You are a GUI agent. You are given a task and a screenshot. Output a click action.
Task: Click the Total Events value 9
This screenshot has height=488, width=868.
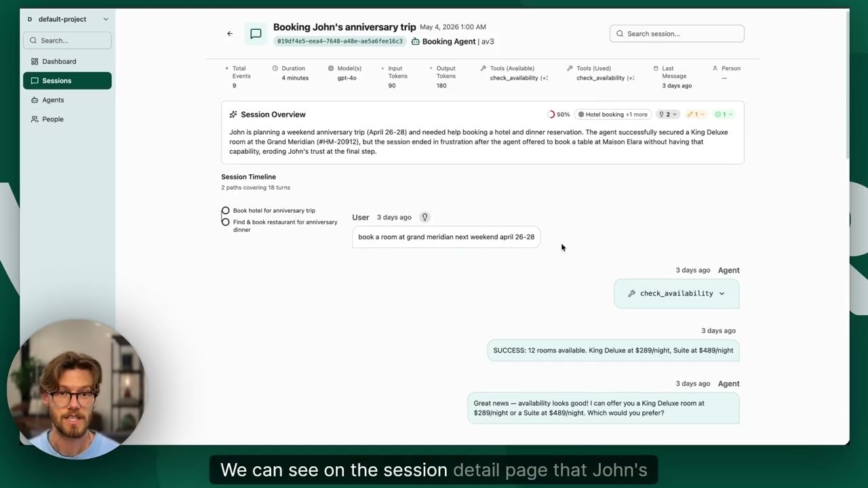235,86
